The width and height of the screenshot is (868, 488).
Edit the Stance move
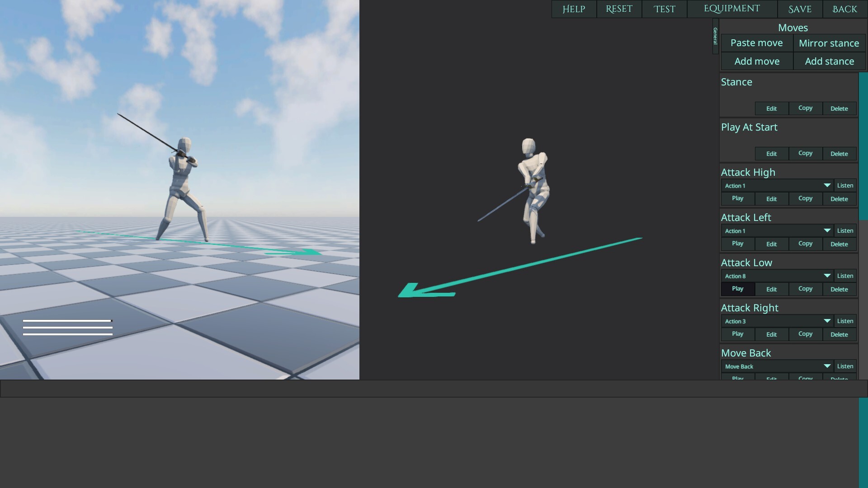click(771, 108)
